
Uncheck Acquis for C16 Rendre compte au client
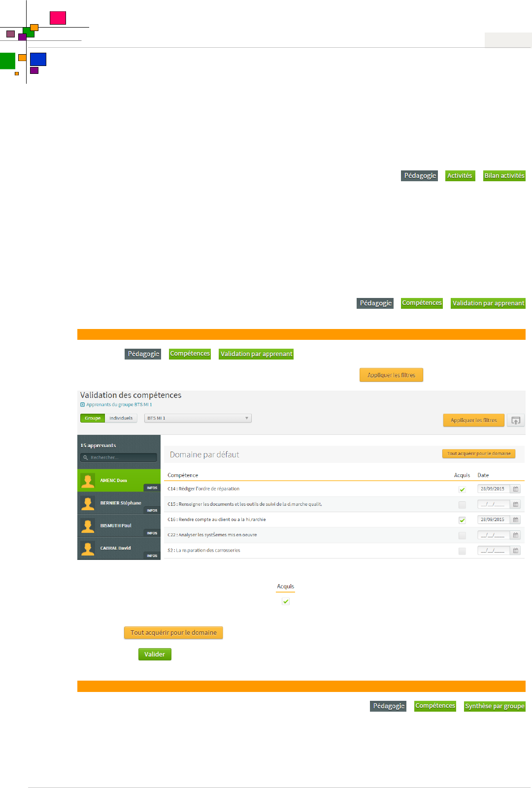click(462, 520)
